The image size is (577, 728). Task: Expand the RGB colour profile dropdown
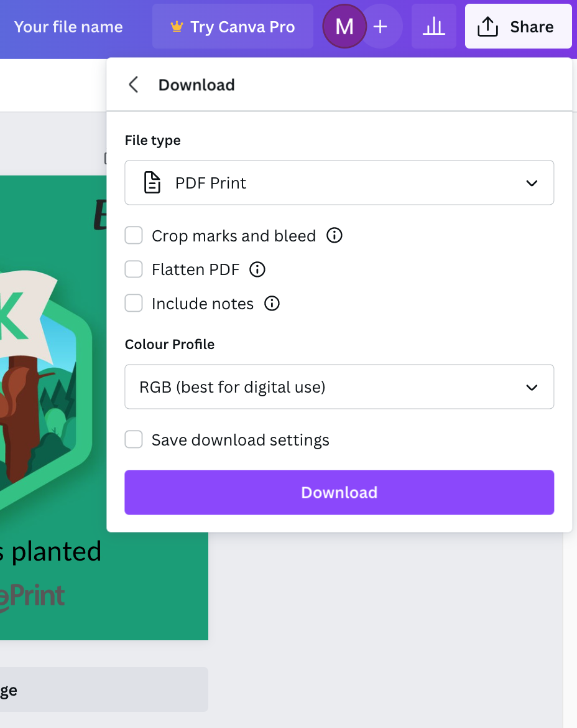tap(339, 387)
